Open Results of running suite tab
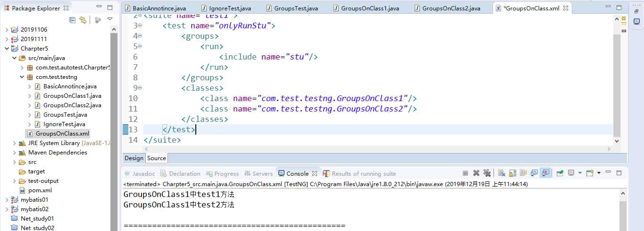Image resolution: width=644 pixels, height=231 pixels. pos(360,173)
